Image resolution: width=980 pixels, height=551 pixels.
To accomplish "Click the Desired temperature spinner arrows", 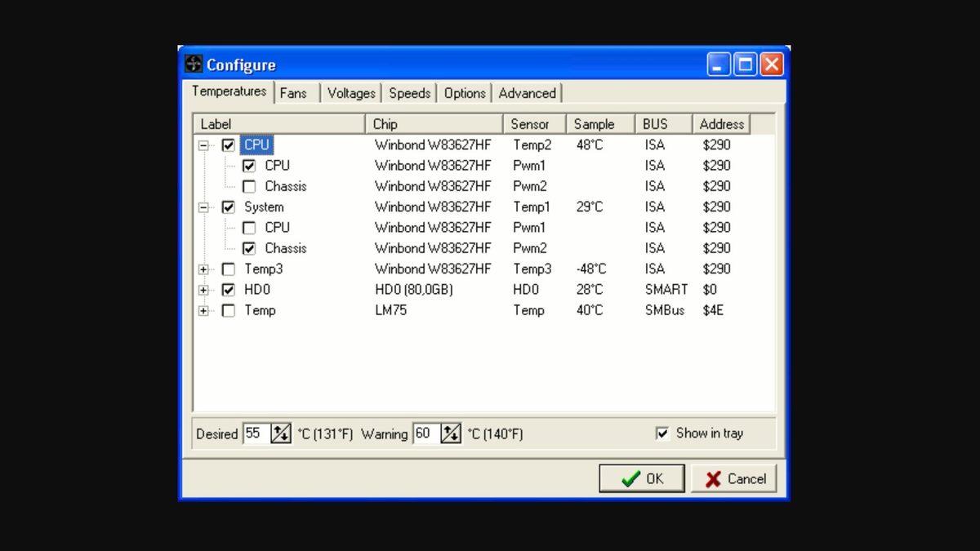I will (x=280, y=433).
